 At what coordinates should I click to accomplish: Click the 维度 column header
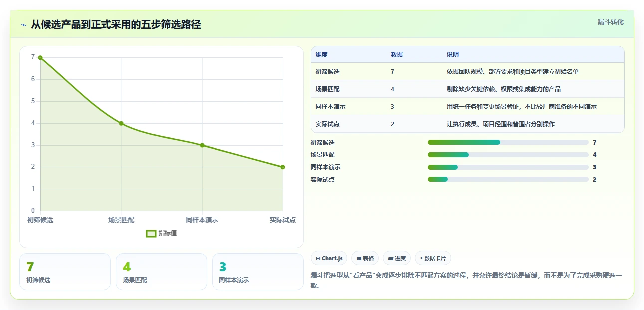(x=322, y=55)
